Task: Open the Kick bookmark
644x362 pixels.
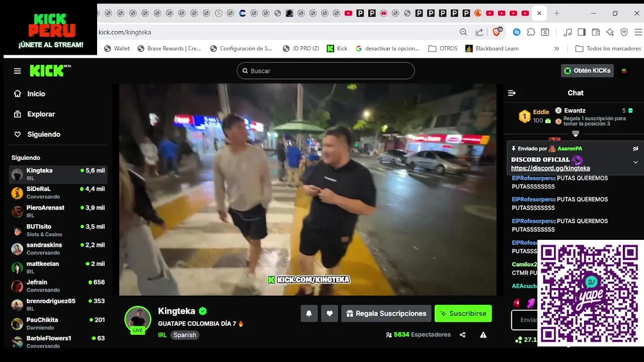Action: pyautogui.click(x=337, y=49)
